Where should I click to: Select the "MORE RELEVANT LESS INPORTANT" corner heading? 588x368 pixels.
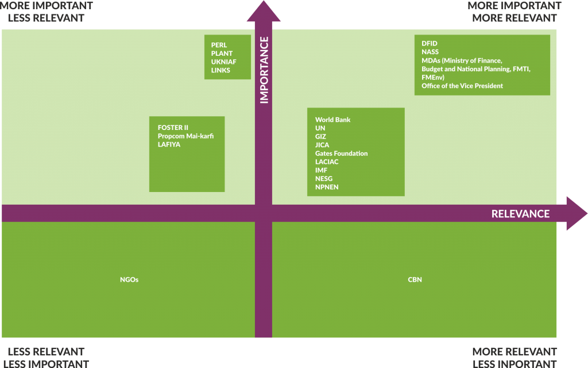pos(514,358)
